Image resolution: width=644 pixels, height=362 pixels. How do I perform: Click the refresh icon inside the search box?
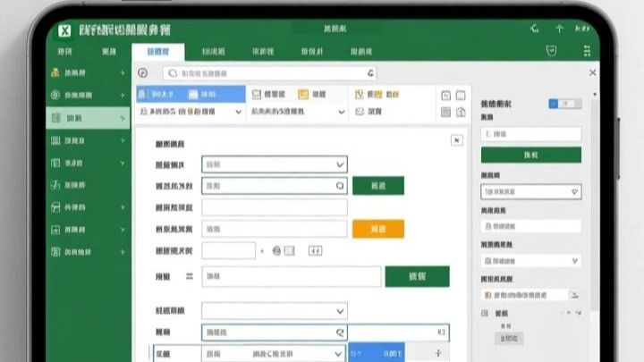coord(370,73)
